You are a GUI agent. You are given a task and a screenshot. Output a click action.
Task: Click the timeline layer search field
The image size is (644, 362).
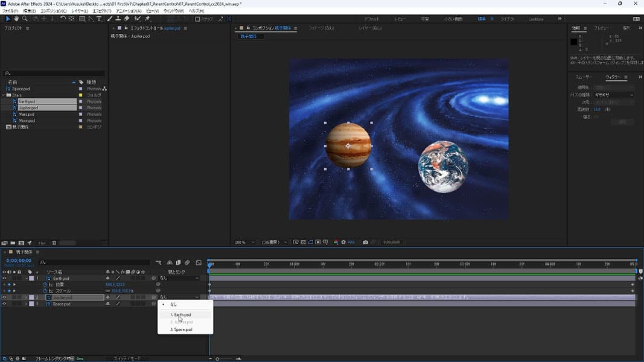click(94, 262)
